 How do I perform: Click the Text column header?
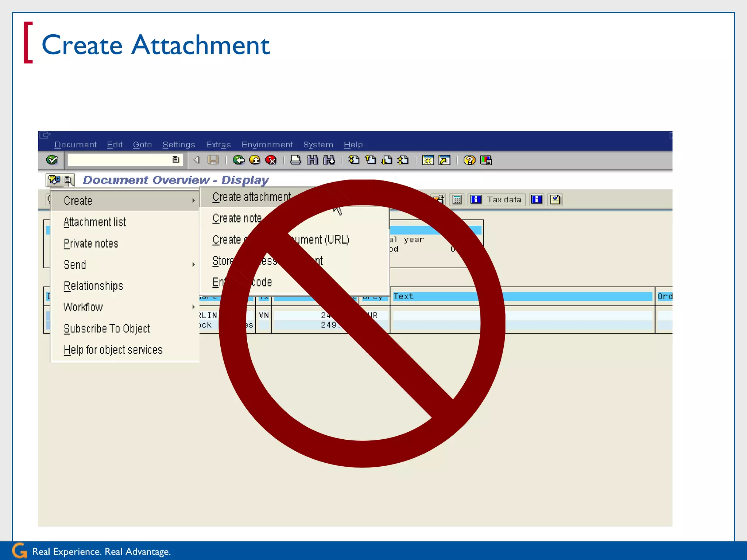pyautogui.click(x=522, y=296)
